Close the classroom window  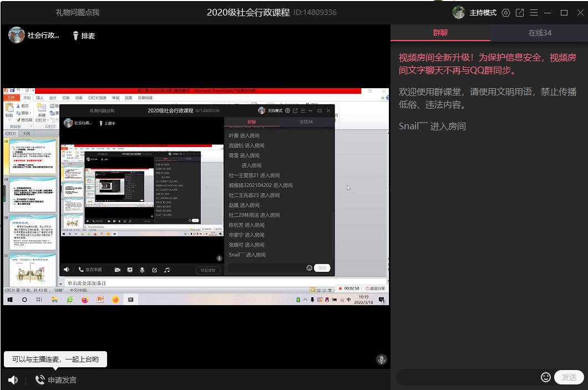click(x=579, y=13)
